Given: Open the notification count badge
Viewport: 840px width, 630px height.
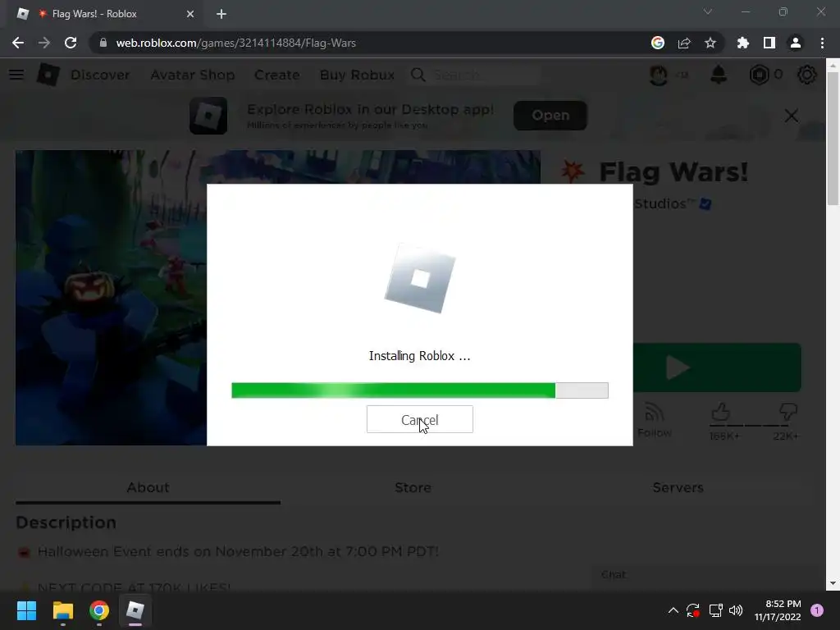Looking at the screenshot, I should click(817, 610).
